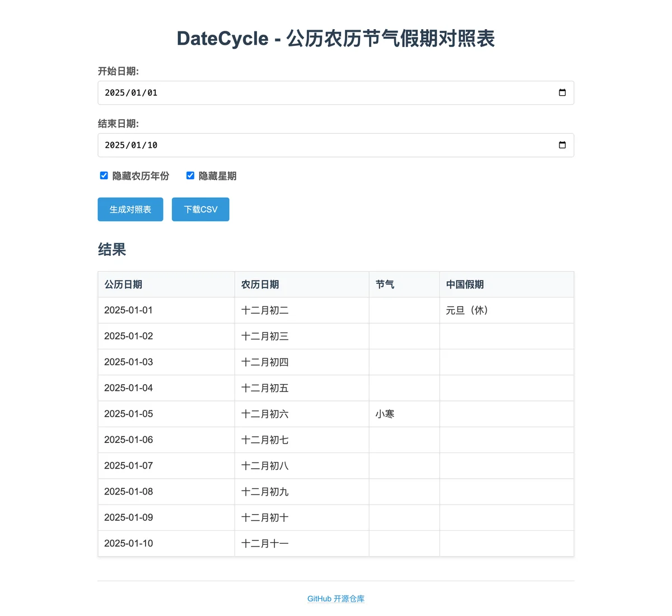Select the 2025-01-07 date cell
The height and width of the screenshot is (616, 672).
tap(166, 465)
